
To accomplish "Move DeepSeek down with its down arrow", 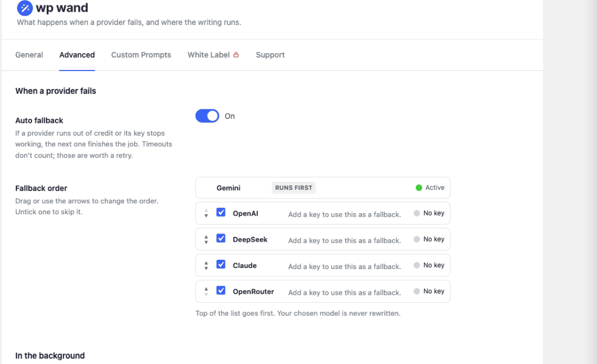I will (206, 242).
